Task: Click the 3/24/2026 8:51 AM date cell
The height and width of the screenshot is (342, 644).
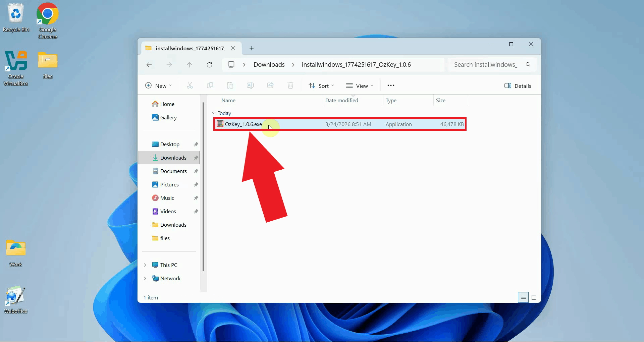Action: (x=348, y=124)
